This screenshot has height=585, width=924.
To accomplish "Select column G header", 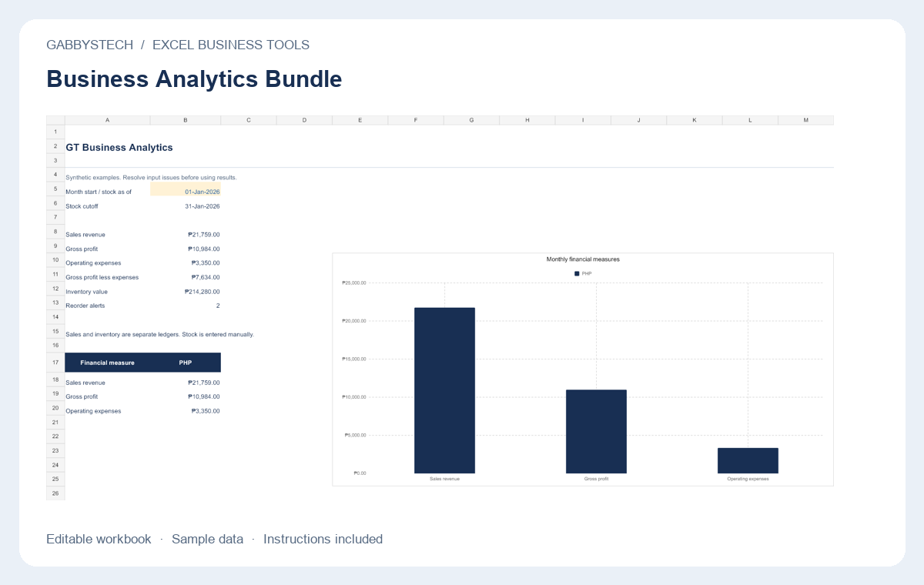I will 471,120.
